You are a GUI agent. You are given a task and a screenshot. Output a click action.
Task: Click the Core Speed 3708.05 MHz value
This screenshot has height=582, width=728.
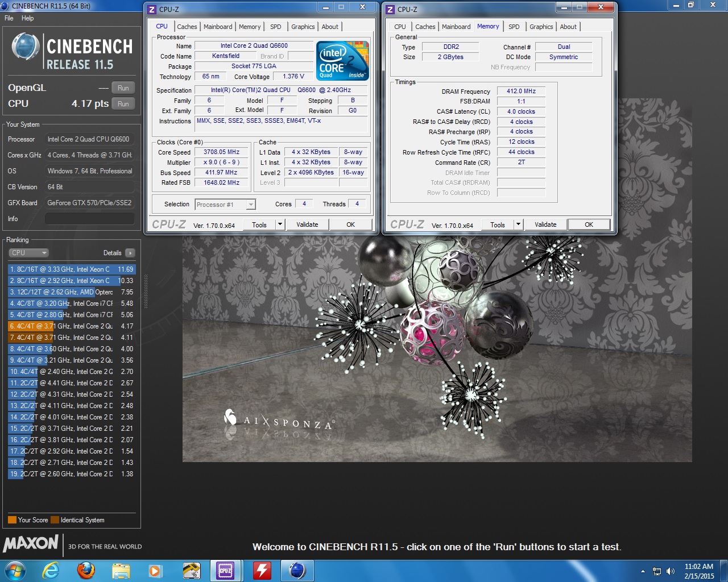(222, 152)
